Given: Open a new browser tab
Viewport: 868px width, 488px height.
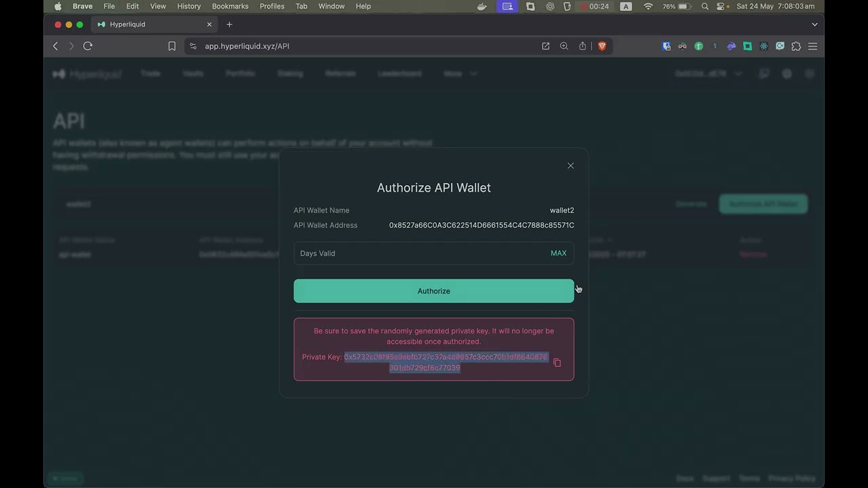Looking at the screenshot, I should tap(229, 24).
